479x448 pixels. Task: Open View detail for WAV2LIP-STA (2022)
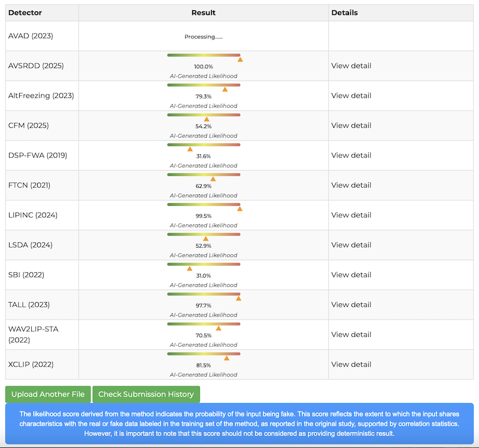(351, 335)
